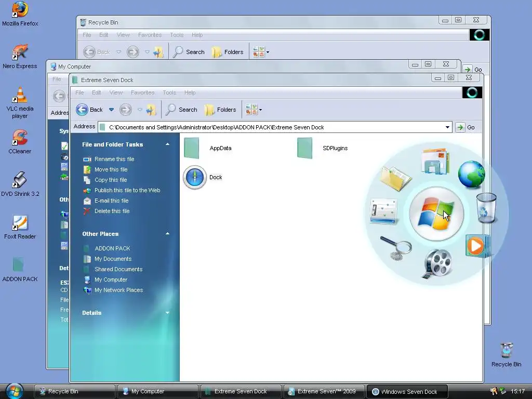The image size is (532, 399).
Task: Go to My Network Places in Other Places
Action: click(x=113, y=290)
